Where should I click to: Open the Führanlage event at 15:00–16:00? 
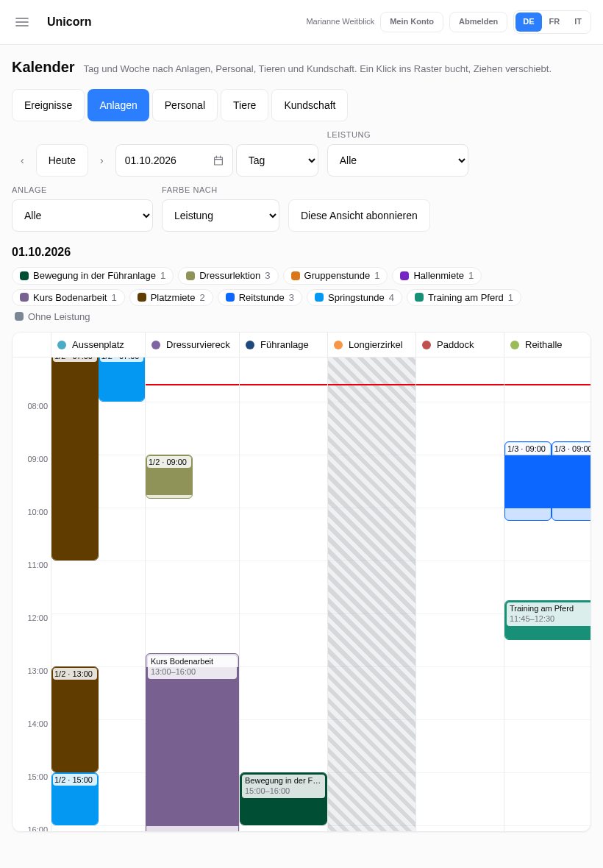click(x=283, y=799)
